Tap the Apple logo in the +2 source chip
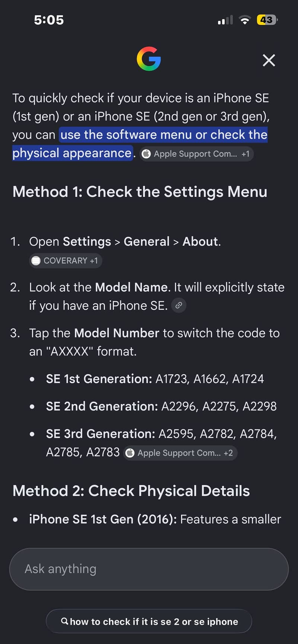The height and width of the screenshot is (644, 298). coord(130,453)
